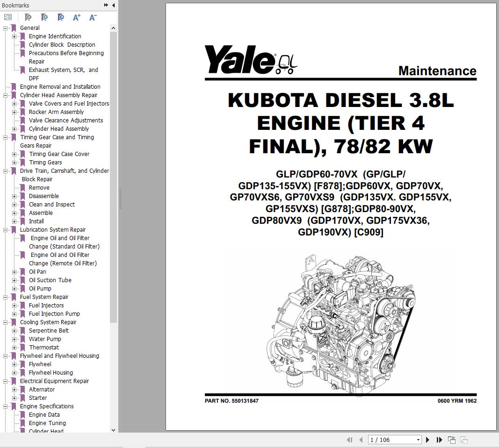This screenshot has height=448, width=499.
Task: Expand the Timing Gear Case Cover bookmark
Action: tap(14, 154)
